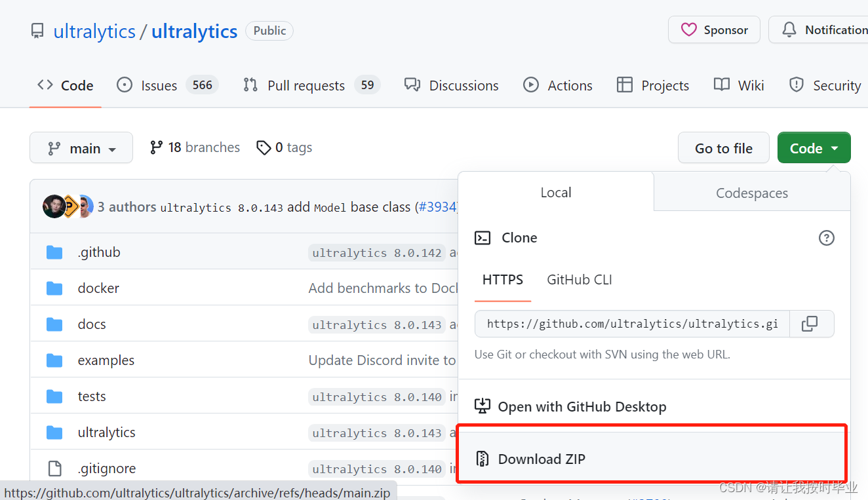The height and width of the screenshot is (500, 868).
Task: Click the Go to file button
Action: (724, 148)
